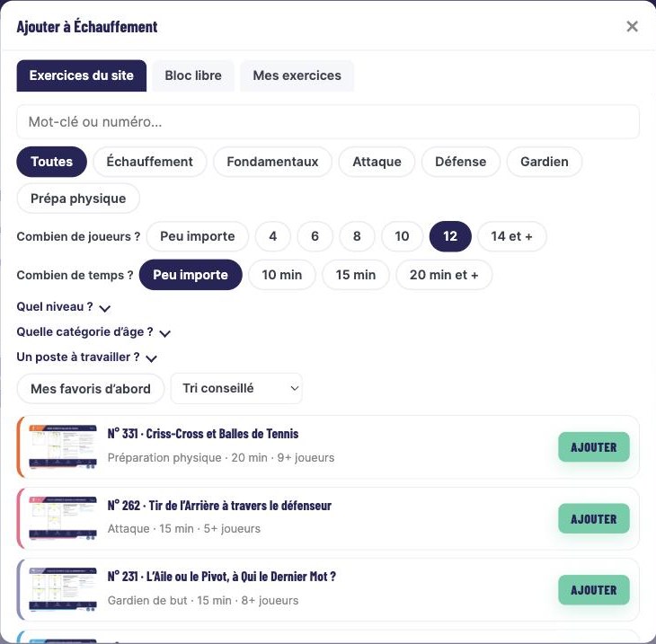The height and width of the screenshot is (644, 656).
Task: Click 'Gardien de but · 15 min · 8+ joueurs' text
Action: click(x=203, y=601)
